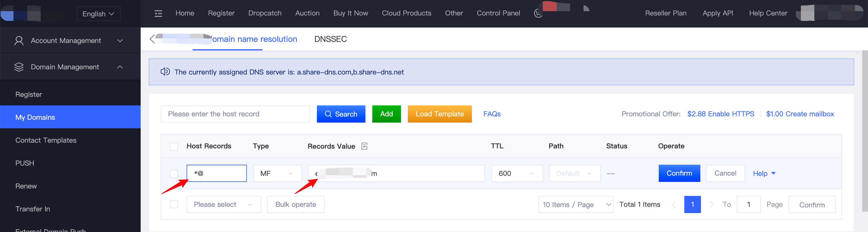Screen dimensions: 868x232
Task: Open the Auction menu item
Action: [x=307, y=13]
